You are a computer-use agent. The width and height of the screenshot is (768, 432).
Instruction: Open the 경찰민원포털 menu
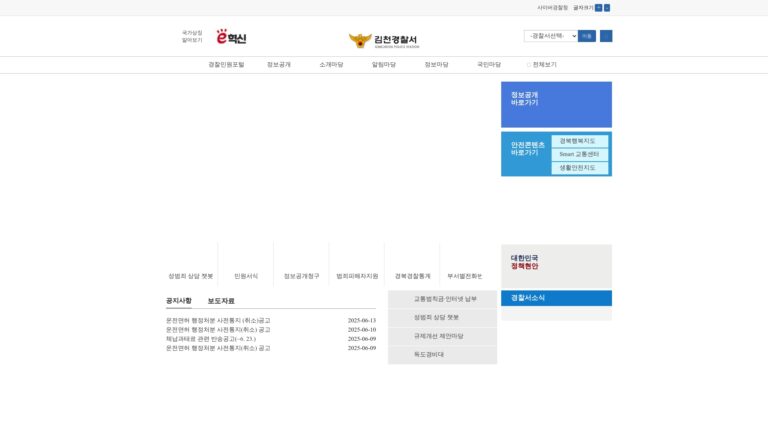tap(226, 65)
